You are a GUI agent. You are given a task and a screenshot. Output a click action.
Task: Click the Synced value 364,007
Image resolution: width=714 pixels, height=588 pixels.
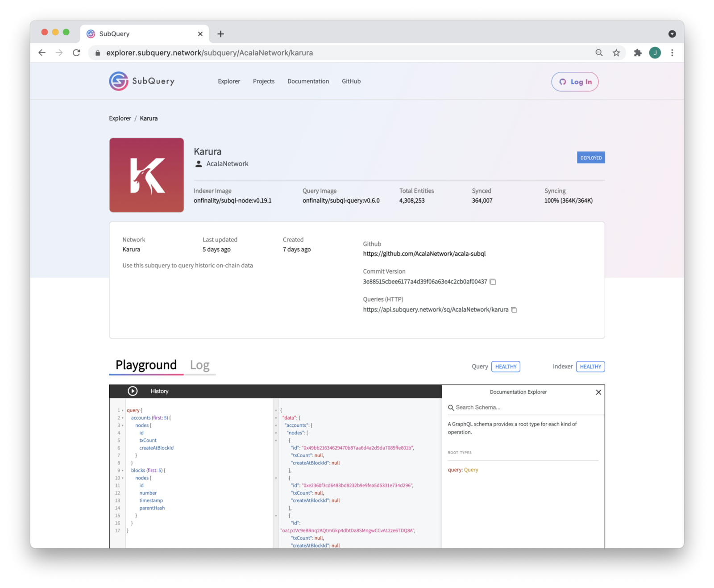(482, 200)
